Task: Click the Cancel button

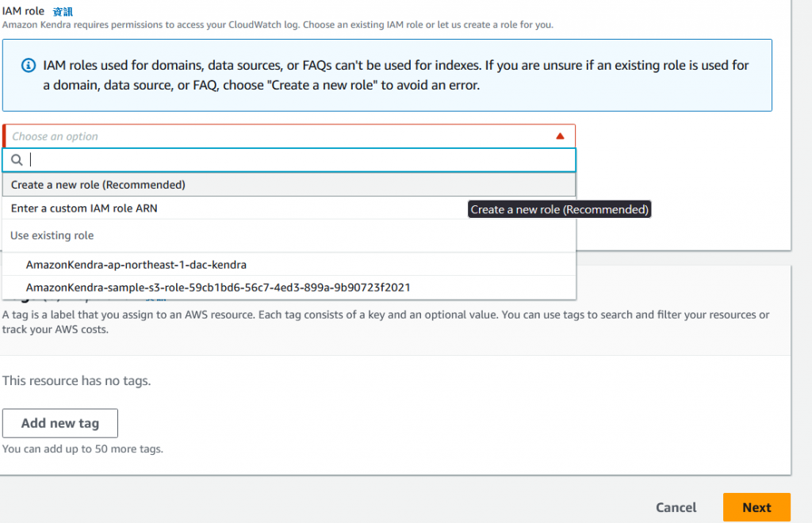Action: (x=676, y=507)
